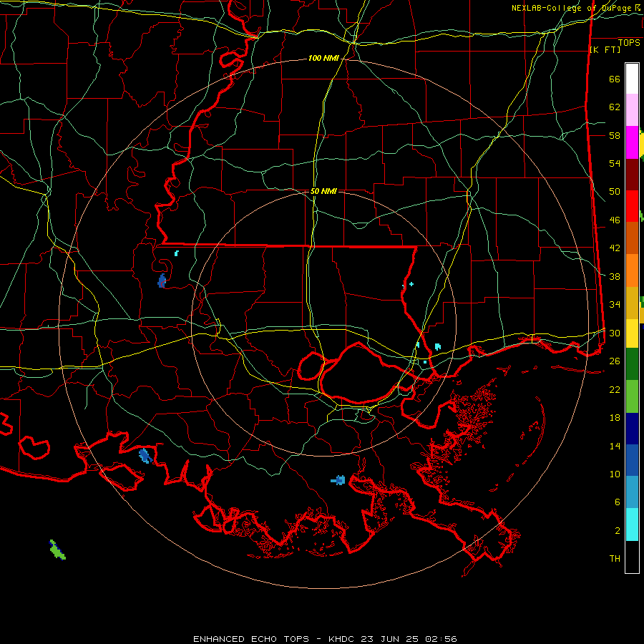Click the legend value 30
The width and height of the screenshot is (644, 644).
[615, 333]
